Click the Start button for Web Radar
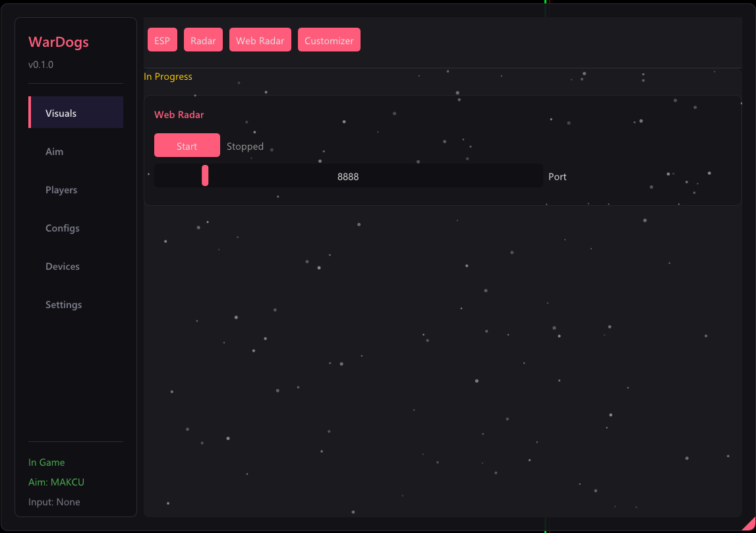The width and height of the screenshot is (756, 533). [187, 145]
